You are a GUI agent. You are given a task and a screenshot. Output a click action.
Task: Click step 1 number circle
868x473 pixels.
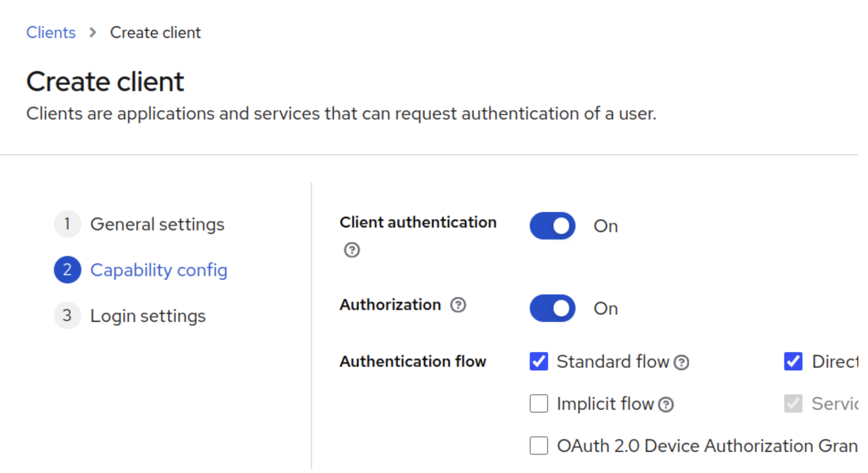67,224
